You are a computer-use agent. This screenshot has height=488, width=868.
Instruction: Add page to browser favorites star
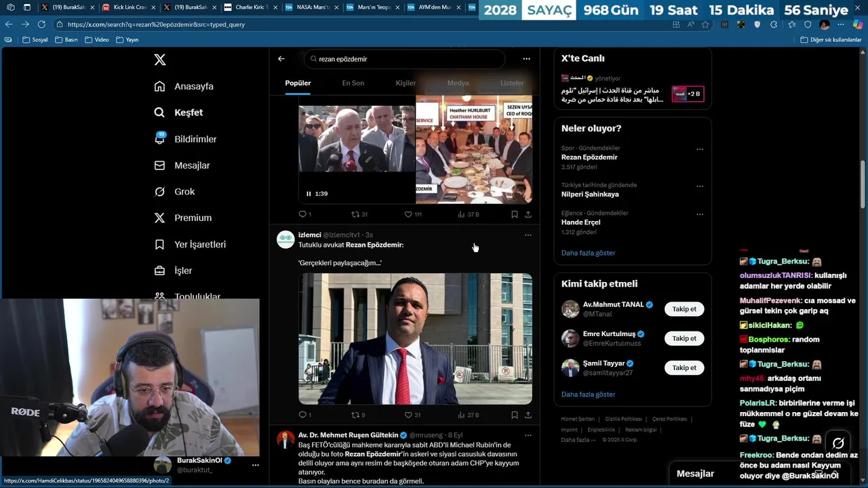pos(705,24)
